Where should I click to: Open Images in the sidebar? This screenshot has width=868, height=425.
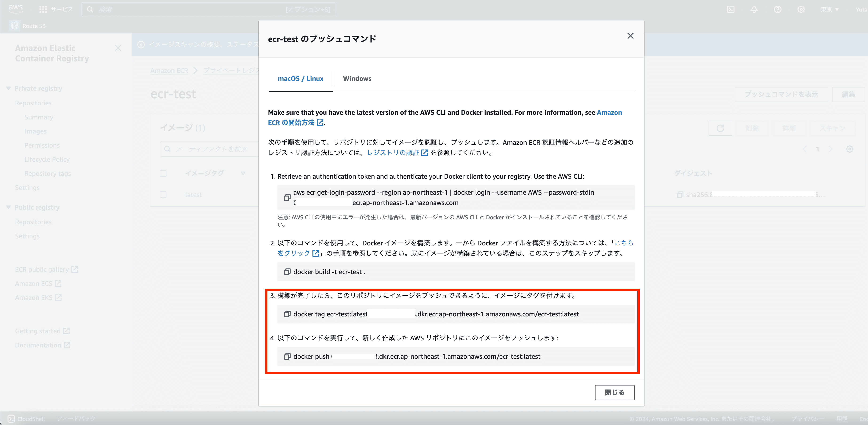[x=35, y=131]
